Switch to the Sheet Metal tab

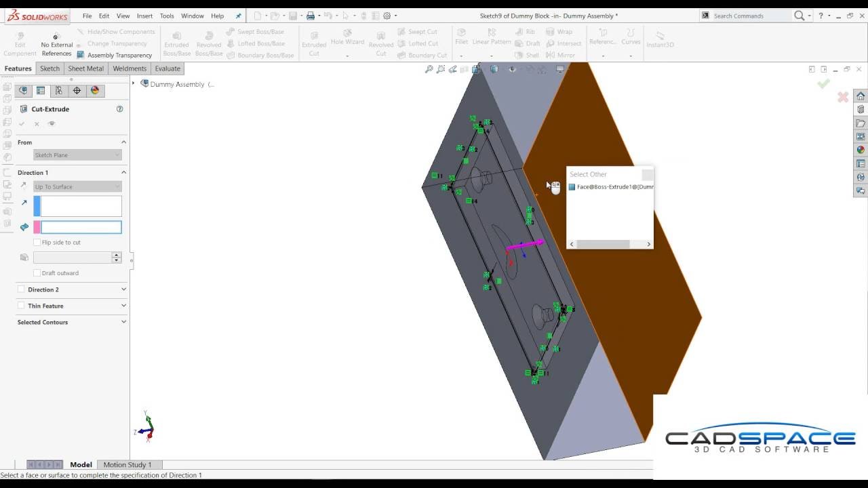(x=85, y=68)
